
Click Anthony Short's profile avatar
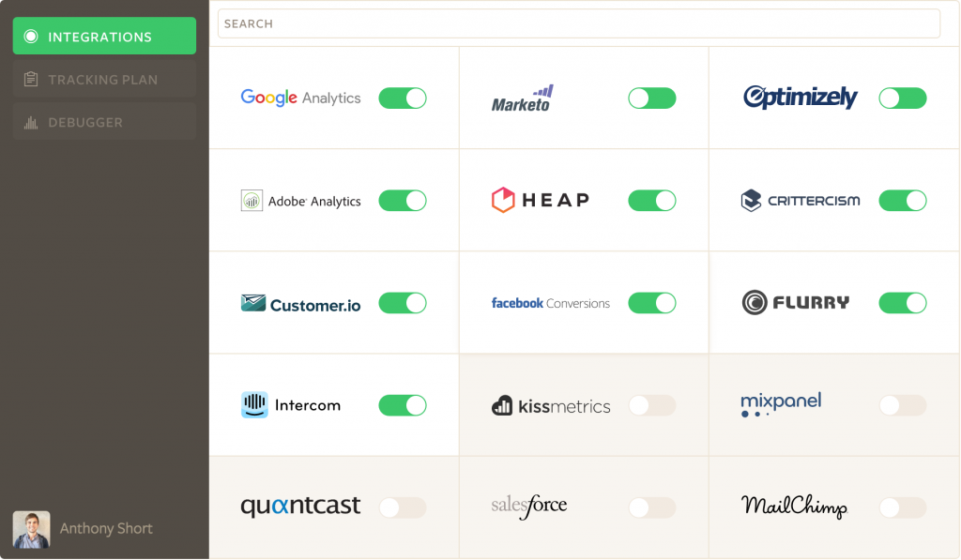tap(31, 529)
